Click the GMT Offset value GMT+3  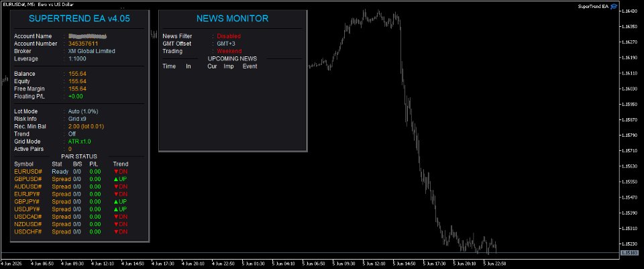click(x=226, y=44)
